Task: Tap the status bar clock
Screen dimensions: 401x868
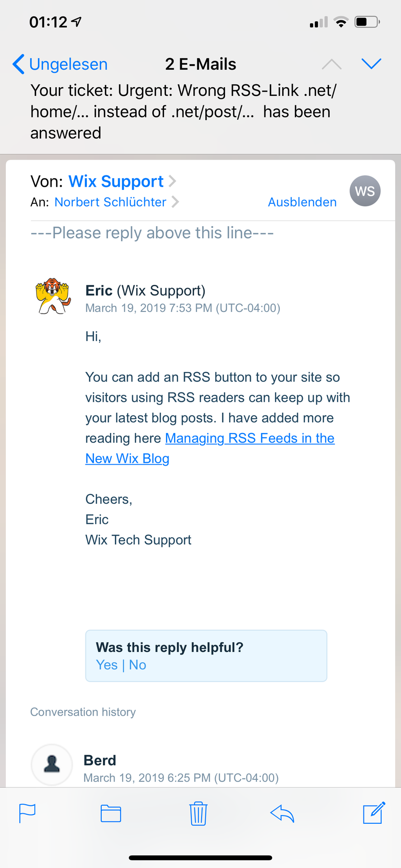Action: [48, 22]
